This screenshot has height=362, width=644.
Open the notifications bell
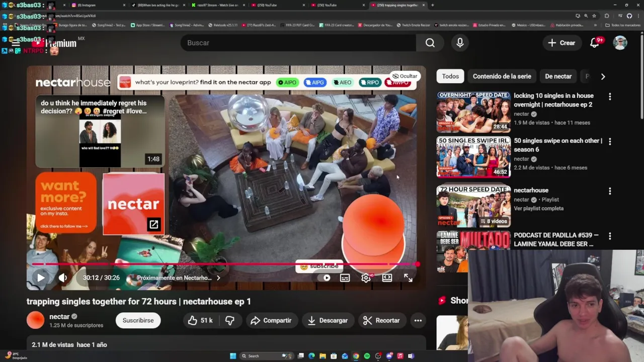(x=595, y=43)
